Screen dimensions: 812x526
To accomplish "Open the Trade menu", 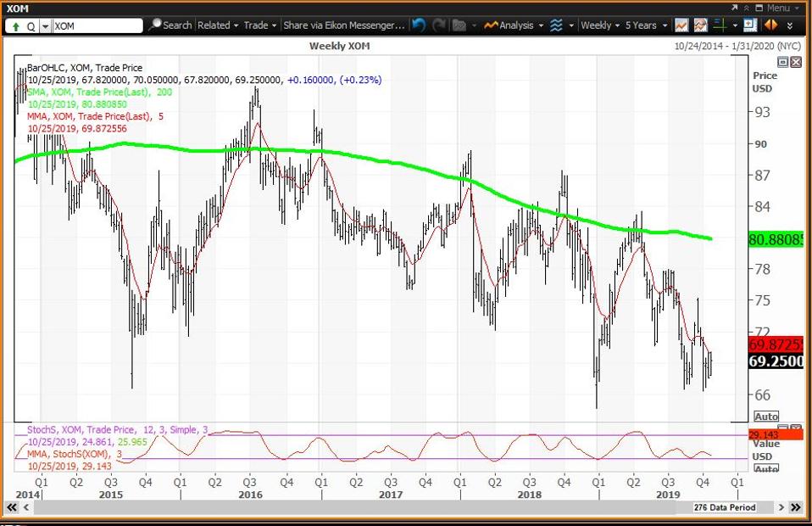I will 260,25.
